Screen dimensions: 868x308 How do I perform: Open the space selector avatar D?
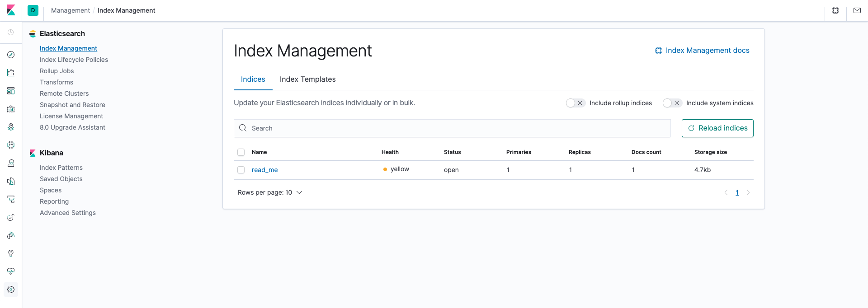point(33,10)
